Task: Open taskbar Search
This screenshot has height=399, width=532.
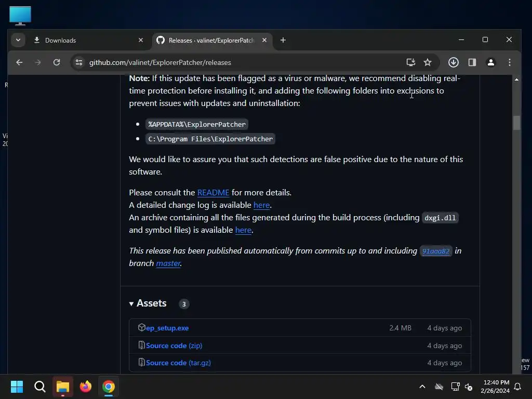Action: point(39,387)
